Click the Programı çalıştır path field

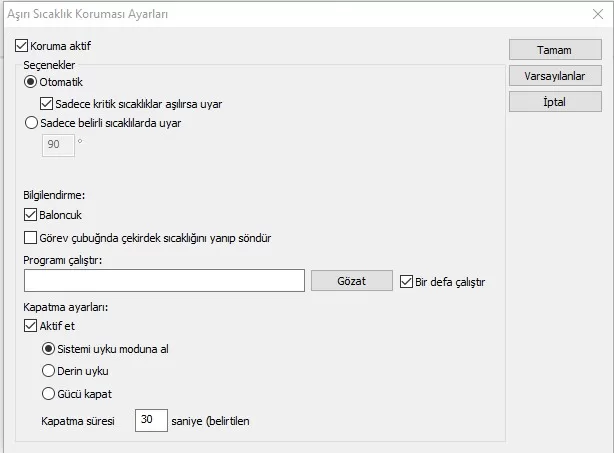pos(163,281)
